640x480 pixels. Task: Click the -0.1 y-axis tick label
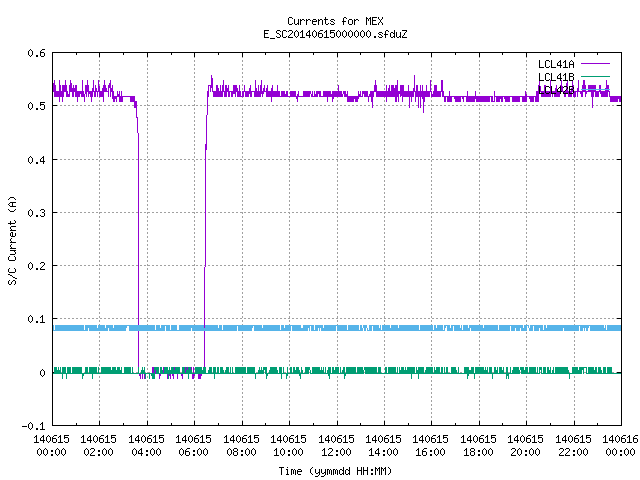[x=33, y=426]
